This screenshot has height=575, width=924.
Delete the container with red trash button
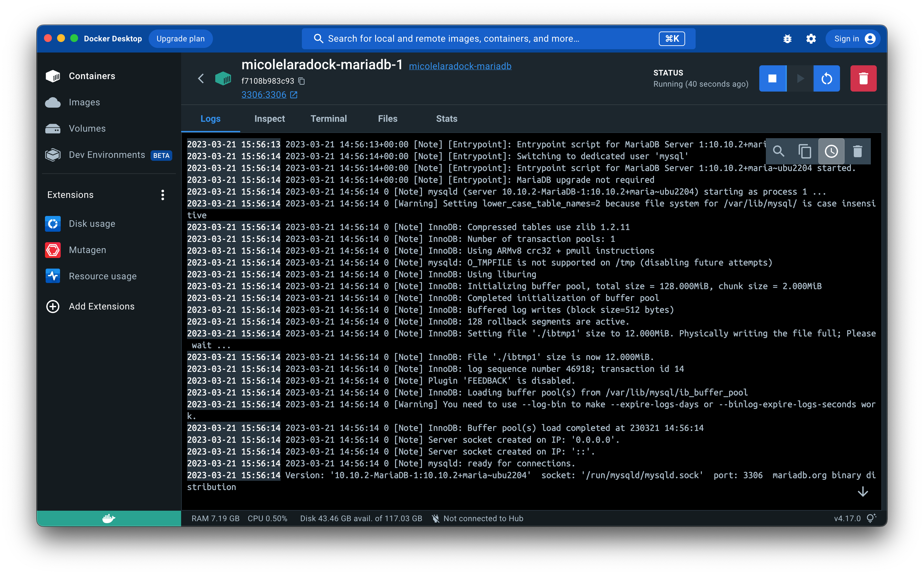(863, 79)
